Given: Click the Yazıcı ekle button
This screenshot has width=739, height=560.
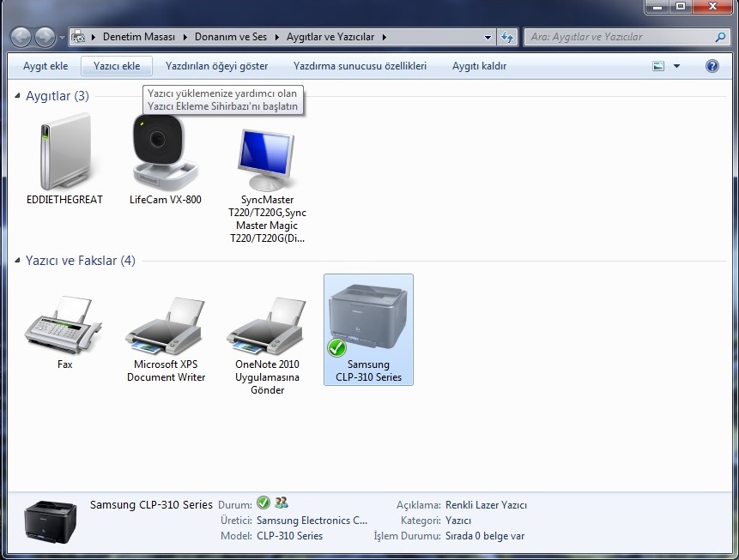Looking at the screenshot, I should [x=116, y=65].
